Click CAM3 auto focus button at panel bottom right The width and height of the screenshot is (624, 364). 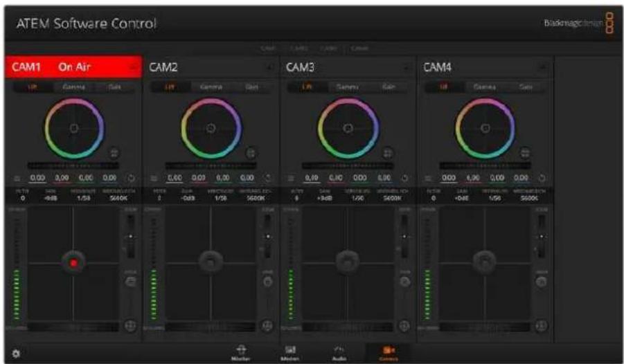[x=404, y=326]
